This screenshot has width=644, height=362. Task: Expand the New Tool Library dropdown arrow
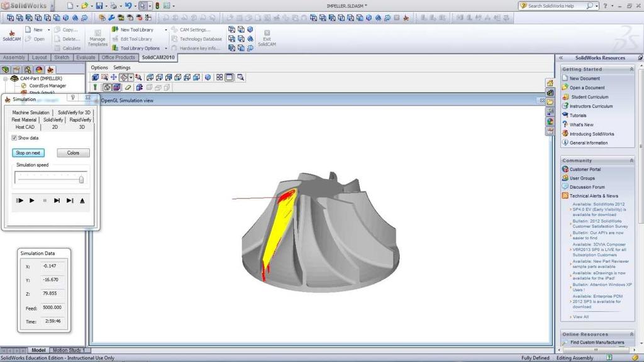pyautogui.click(x=166, y=30)
